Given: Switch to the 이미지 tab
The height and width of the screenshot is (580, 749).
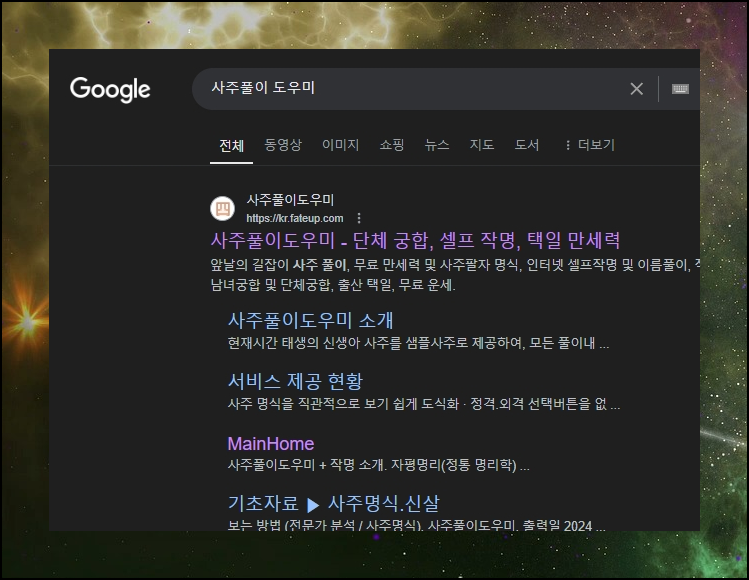Looking at the screenshot, I should click(341, 145).
